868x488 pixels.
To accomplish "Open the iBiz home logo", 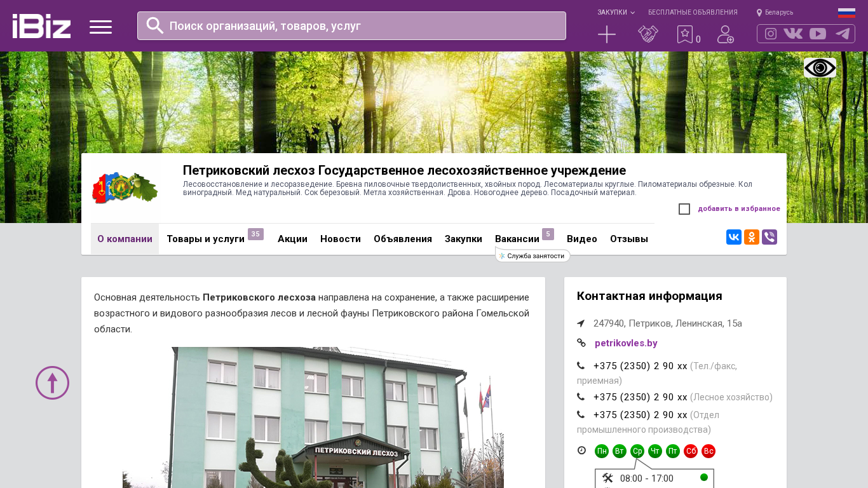I will (x=41, y=26).
